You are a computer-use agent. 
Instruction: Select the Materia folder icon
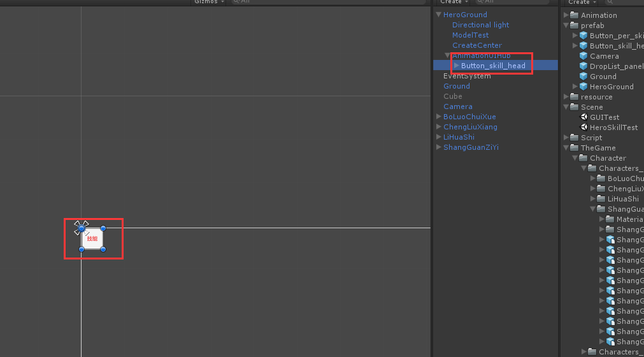(610, 219)
